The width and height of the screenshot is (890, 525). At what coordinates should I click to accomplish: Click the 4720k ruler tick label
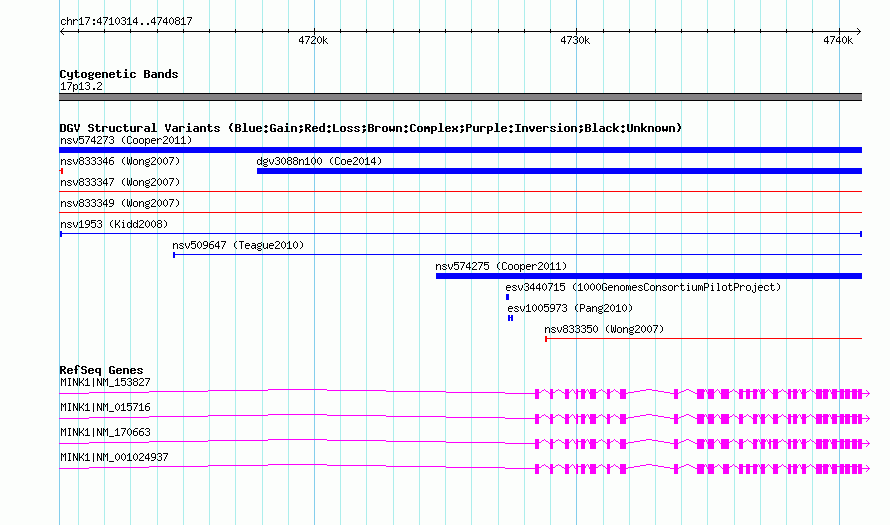tap(313, 40)
